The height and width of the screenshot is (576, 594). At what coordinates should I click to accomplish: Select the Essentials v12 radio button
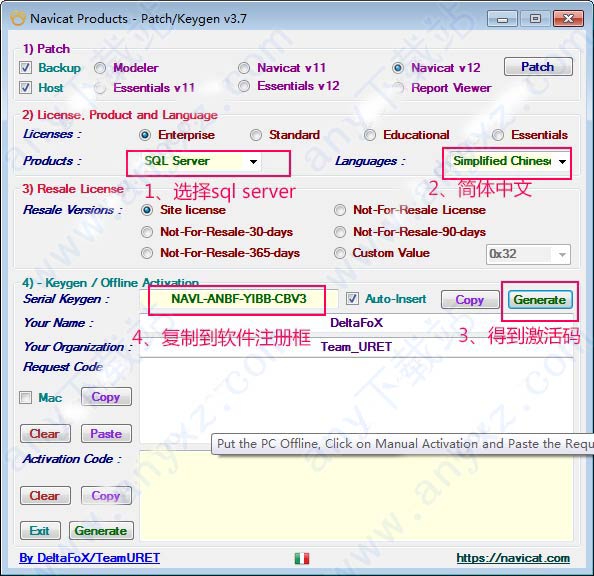pyautogui.click(x=244, y=86)
